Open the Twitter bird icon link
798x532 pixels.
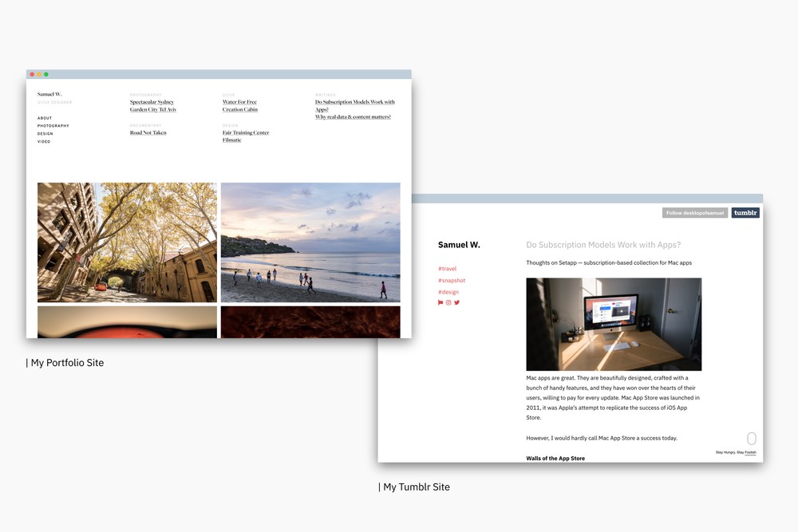point(457,303)
